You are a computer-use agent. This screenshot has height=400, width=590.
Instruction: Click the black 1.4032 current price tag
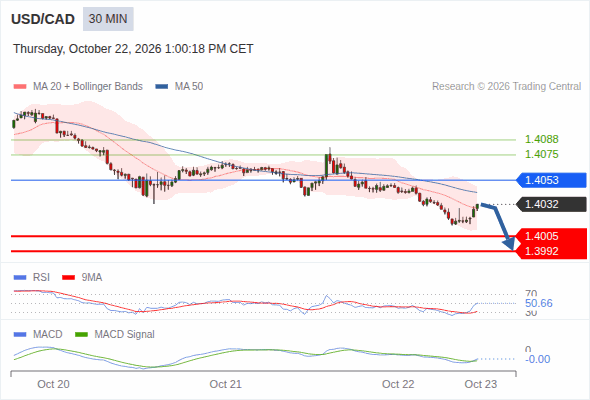pos(551,204)
